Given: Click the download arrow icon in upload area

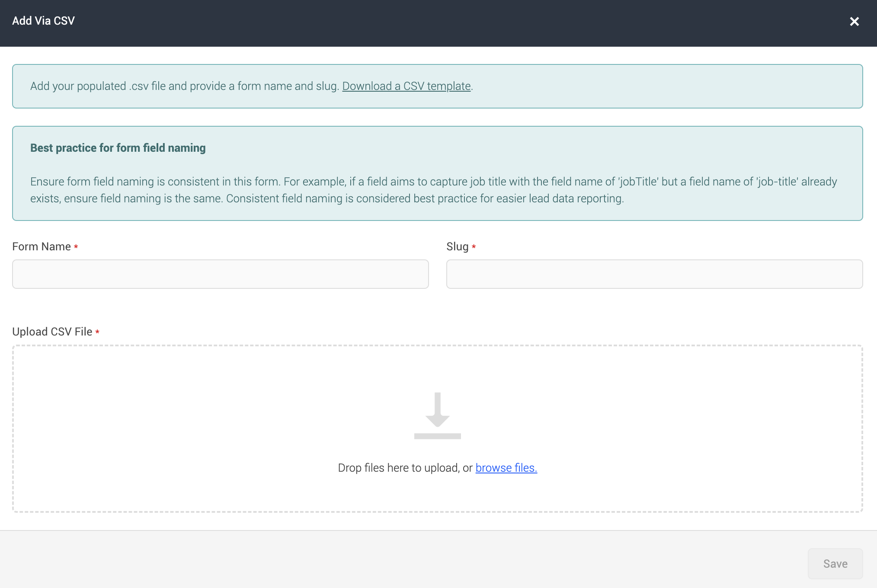Looking at the screenshot, I should (x=438, y=415).
